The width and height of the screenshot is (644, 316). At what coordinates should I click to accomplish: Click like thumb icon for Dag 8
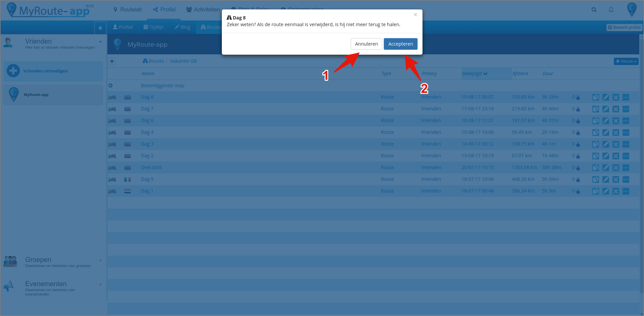tap(578, 97)
